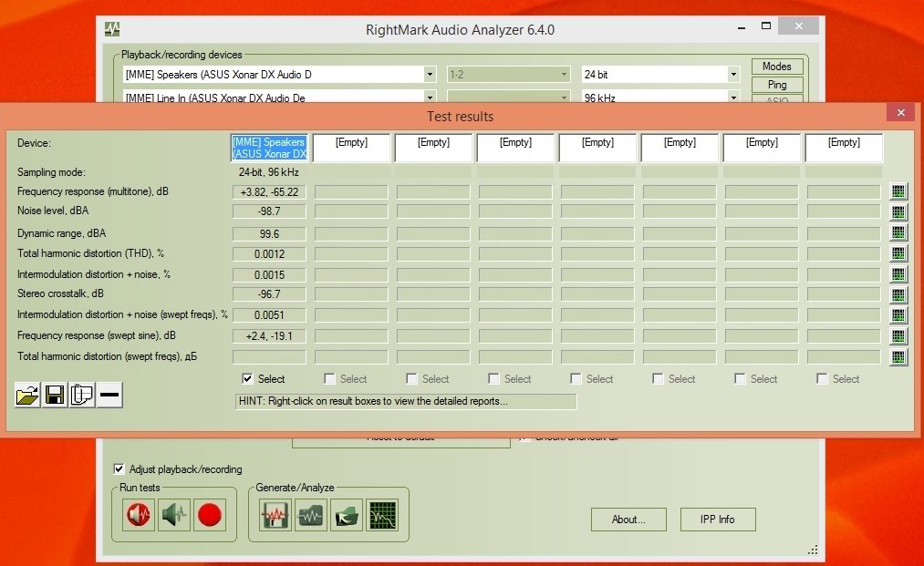Click the IPP Info button
This screenshot has width=924, height=566.
point(718,520)
